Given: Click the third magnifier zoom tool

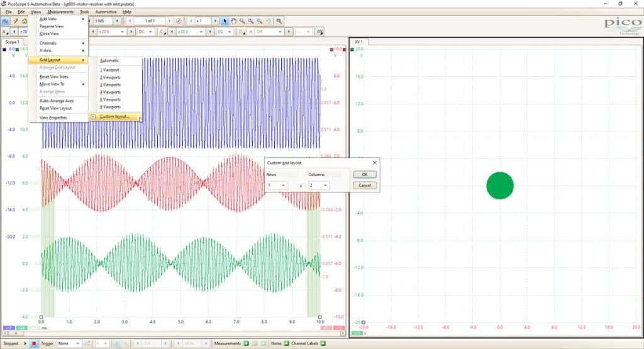Looking at the screenshot, I should point(260,21).
